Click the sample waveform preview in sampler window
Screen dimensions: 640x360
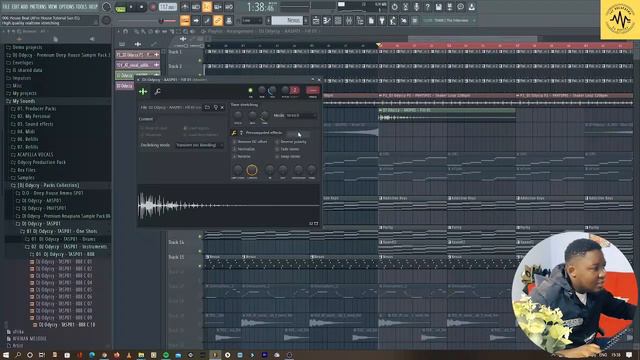229,205
